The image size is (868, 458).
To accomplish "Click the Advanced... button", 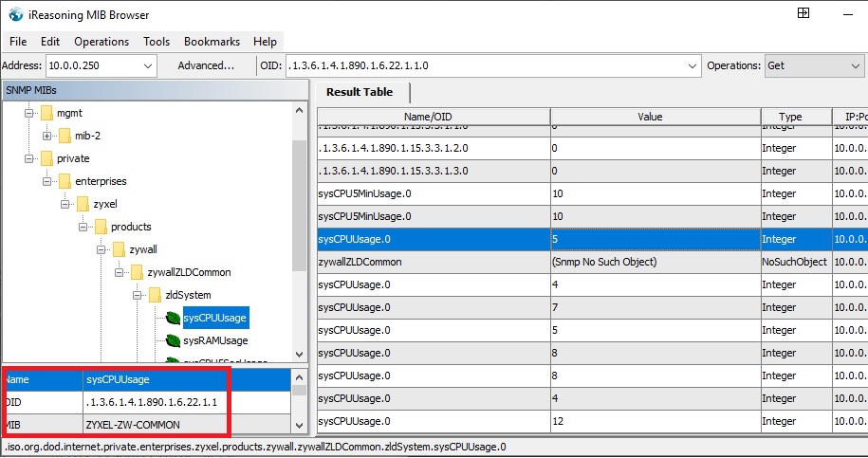I will (206, 65).
